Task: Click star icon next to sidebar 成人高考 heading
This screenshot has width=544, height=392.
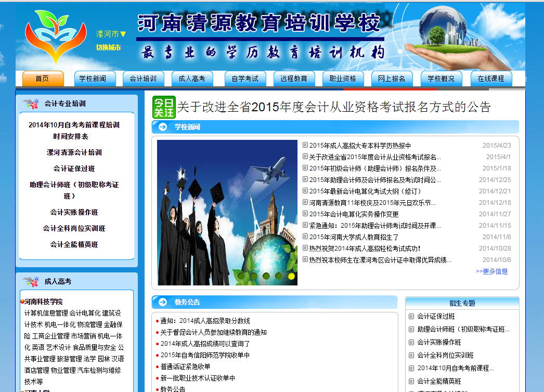Action: 31,281
